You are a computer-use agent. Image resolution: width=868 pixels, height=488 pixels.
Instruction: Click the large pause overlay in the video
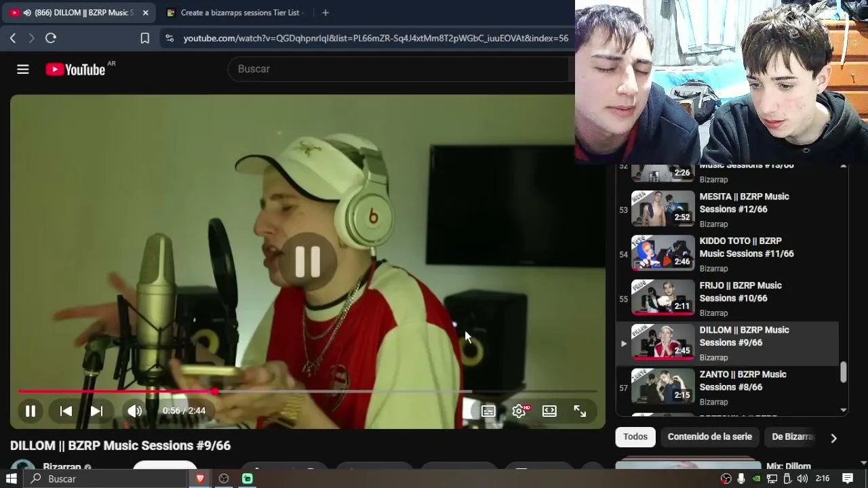(308, 262)
